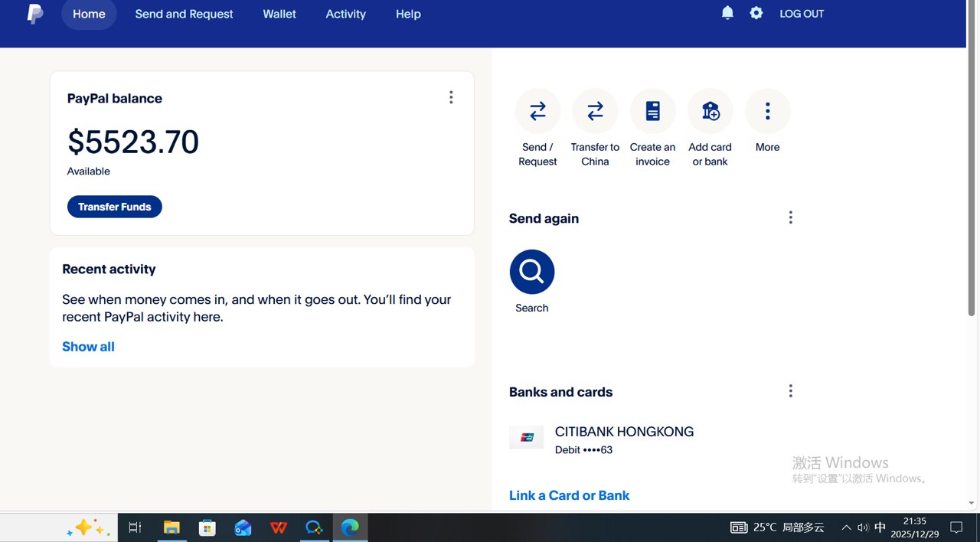Click the Search icon under Send again
This screenshot has width=980, height=542.
pyautogui.click(x=531, y=272)
